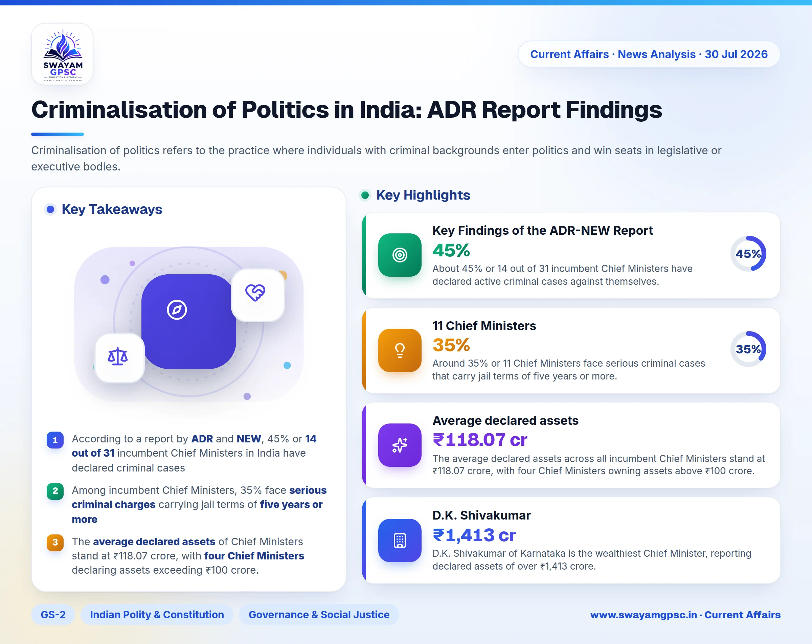Click the blue building icon
Image resolution: width=812 pixels, height=644 pixels.
tap(400, 540)
